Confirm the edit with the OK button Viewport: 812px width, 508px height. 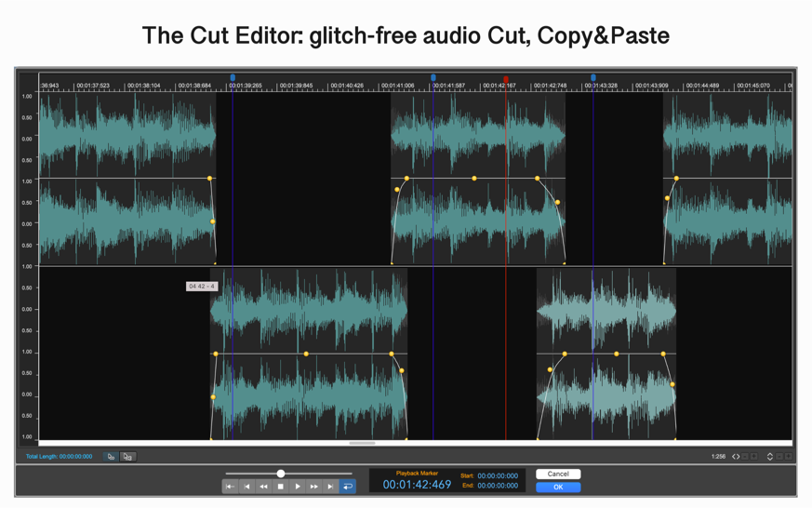[x=558, y=487]
